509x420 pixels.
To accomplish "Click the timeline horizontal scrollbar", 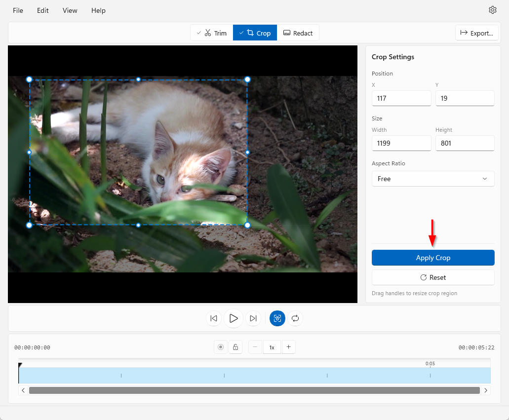I will (254, 390).
